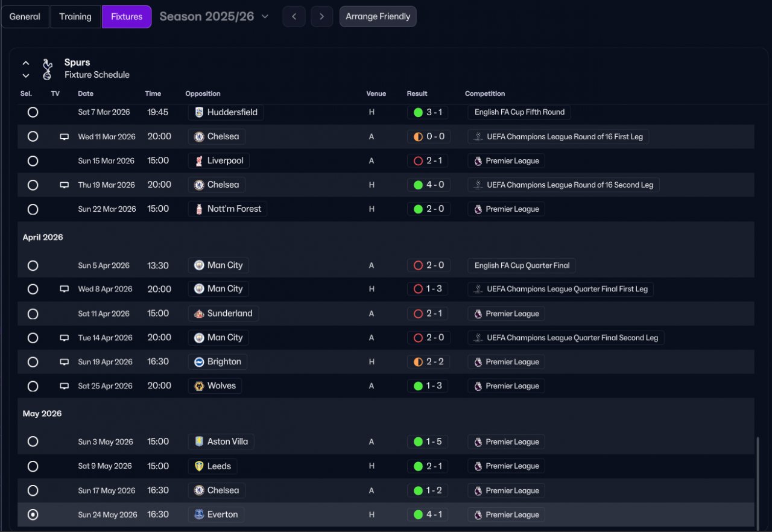Click the TV column header
This screenshot has width=772, height=532.
(x=55, y=93)
